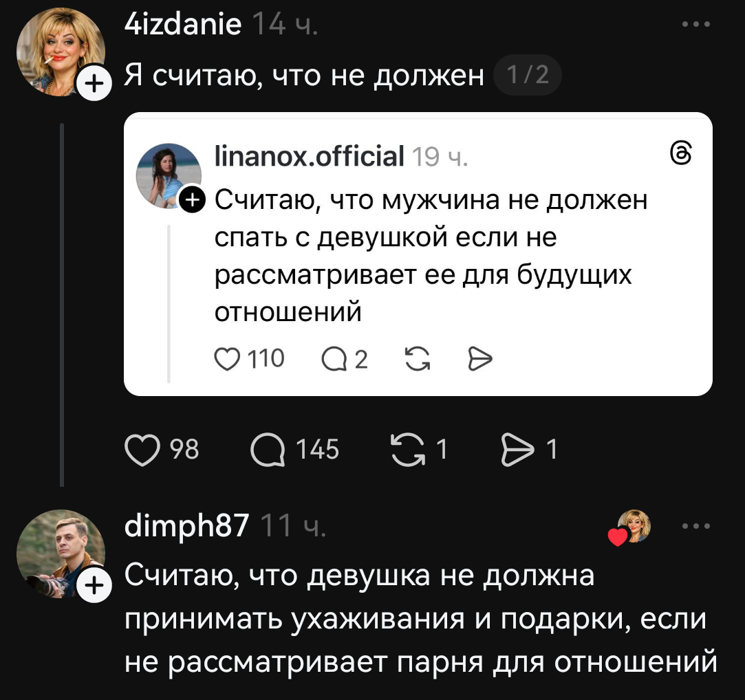Open the linanox.official username link
This screenshot has height=700, width=745.
tap(309, 156)
